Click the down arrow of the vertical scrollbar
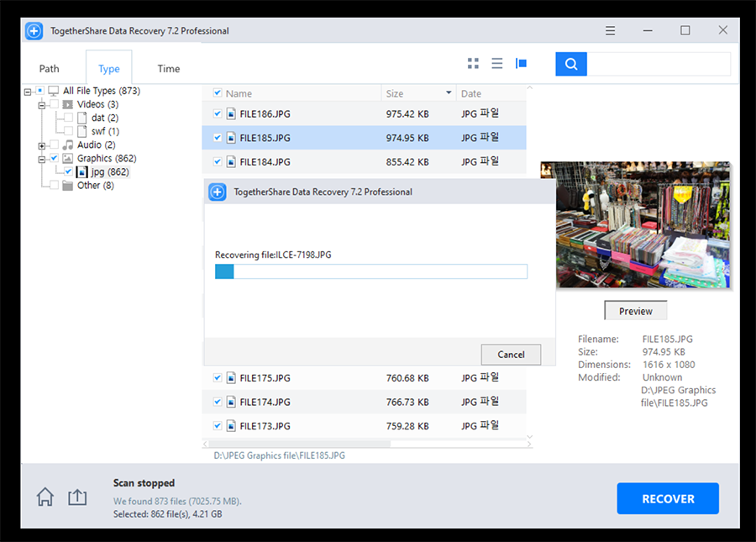Viewport: 756px width, 542px height. [529, 436]
